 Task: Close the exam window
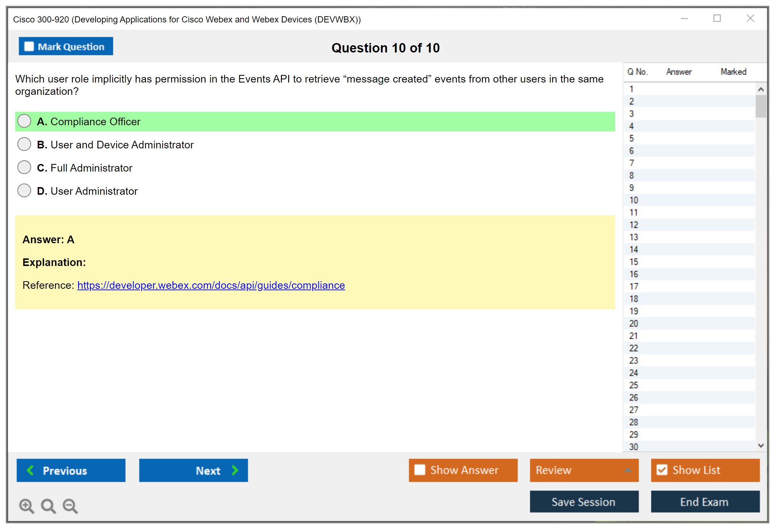pyautogui.click(x=750, y=18)
